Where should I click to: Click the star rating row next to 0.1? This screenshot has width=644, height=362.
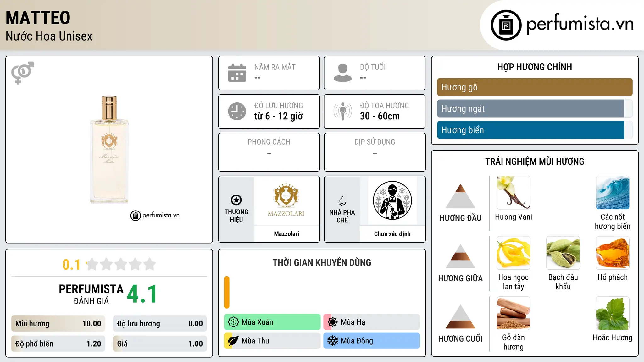(121, 264)
